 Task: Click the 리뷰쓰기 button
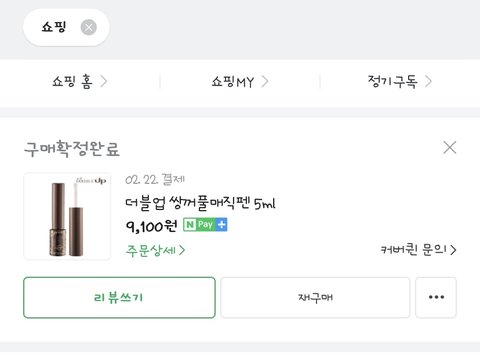(119, 297)
